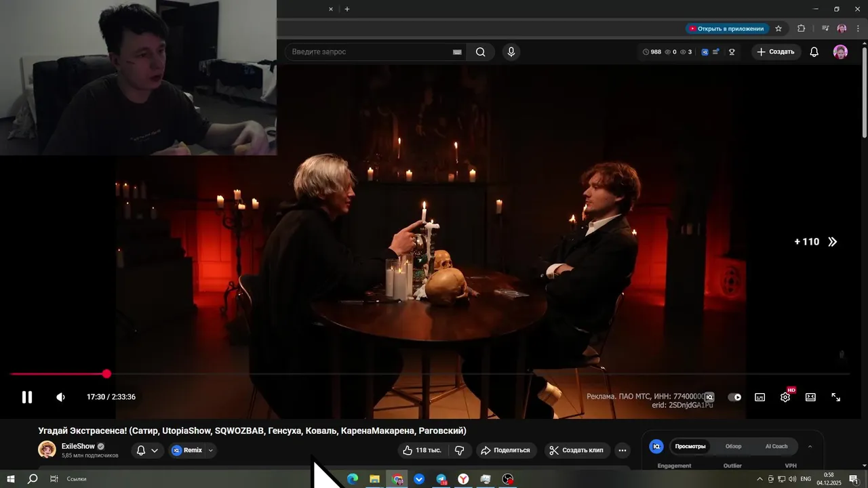Start voice search with microphone

[x=511, y=52]
